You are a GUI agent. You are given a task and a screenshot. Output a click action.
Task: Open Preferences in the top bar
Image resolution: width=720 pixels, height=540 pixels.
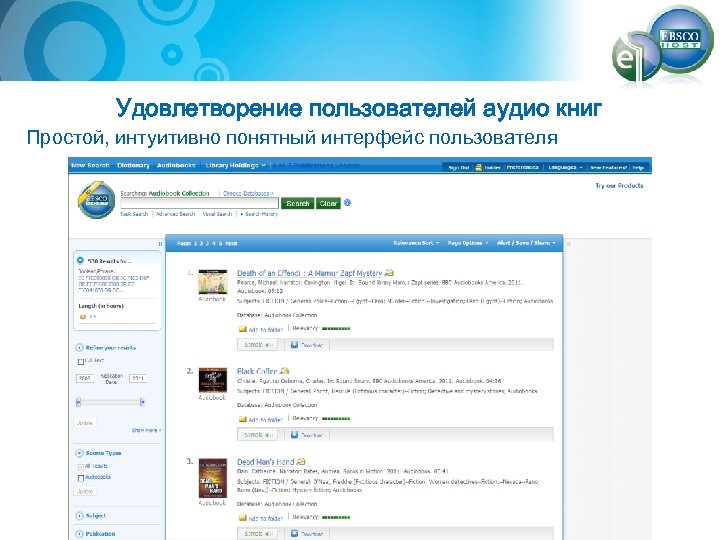pyautogui.click(x=523, y=168)
